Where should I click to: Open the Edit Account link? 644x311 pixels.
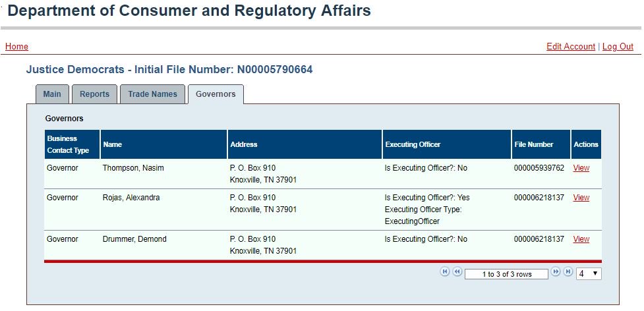click(570, 46)
